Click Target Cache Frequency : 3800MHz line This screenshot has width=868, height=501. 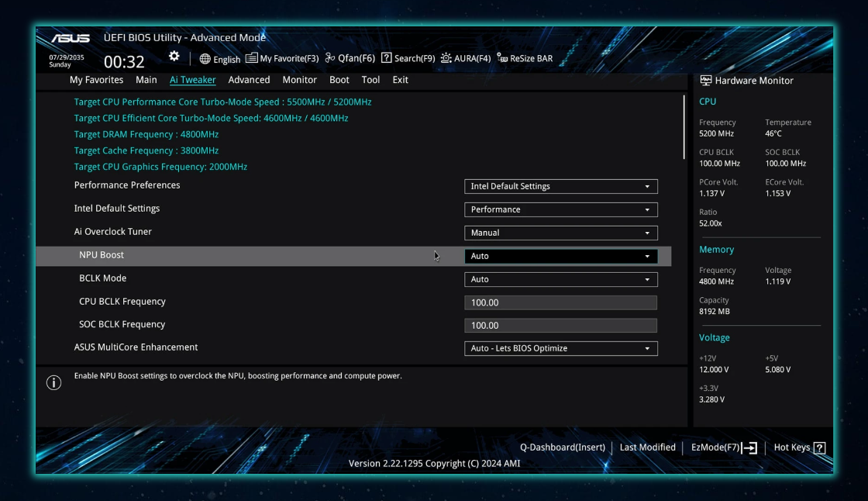[x=146, y=150]
